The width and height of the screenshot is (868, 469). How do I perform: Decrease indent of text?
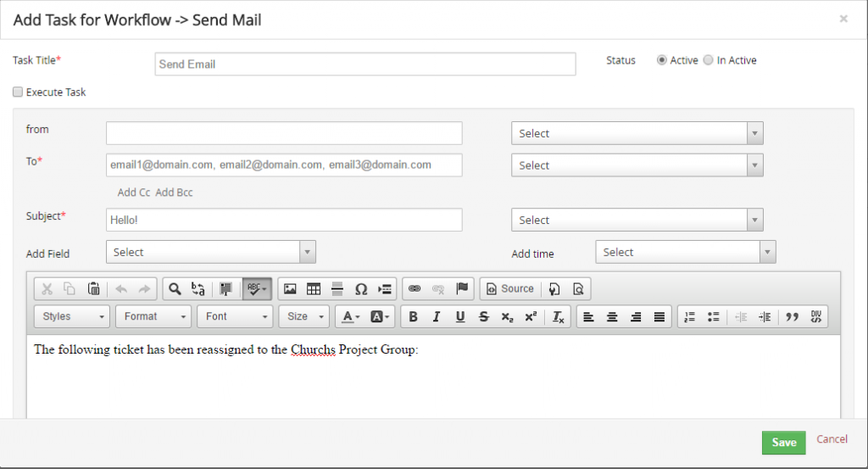pos(741,316)
